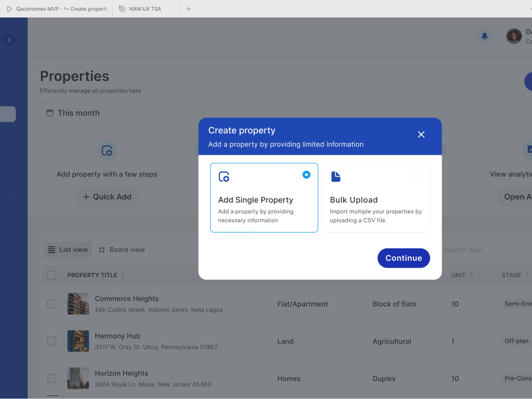The height and width of the screenshot is (399, 532).
Task: Click the Flat/Apartment cell
Action: [x=303, y=304]
